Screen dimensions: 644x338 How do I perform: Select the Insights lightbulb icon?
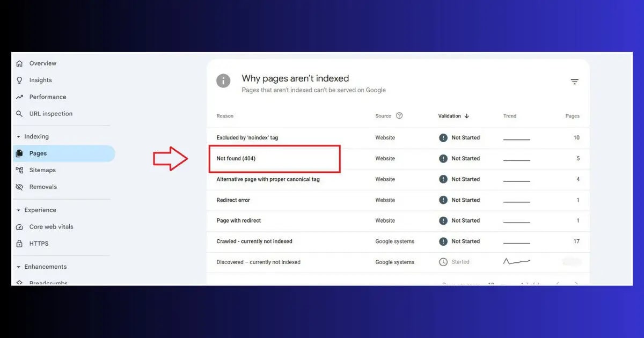coord(19,80)
